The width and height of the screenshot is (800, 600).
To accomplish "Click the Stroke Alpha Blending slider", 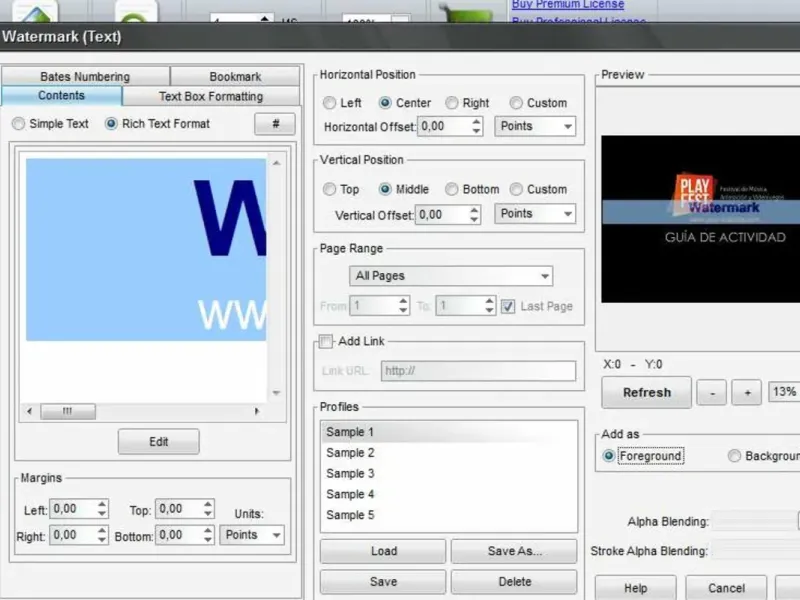I will (756, 551).
